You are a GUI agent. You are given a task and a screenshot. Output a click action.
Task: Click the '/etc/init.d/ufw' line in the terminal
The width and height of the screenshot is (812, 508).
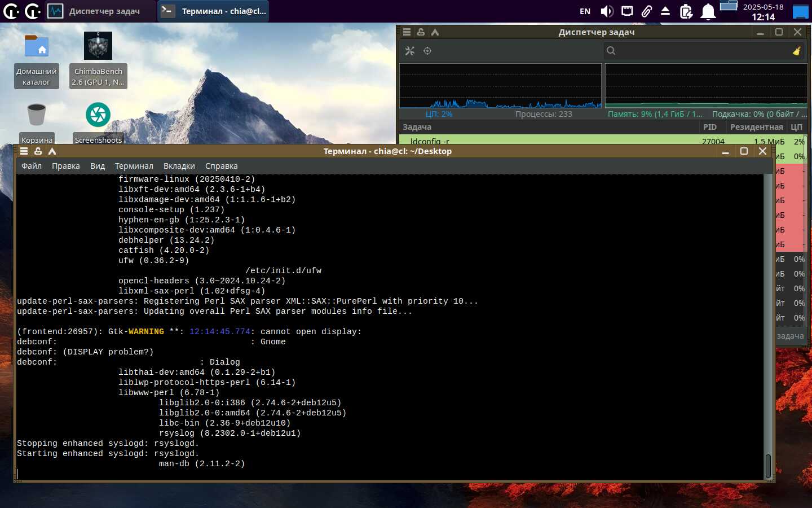[x=284, y=271]
